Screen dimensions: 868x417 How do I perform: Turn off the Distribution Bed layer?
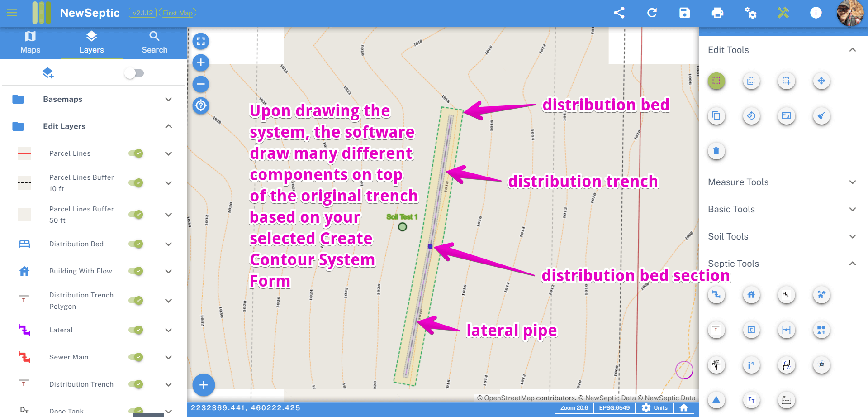click(135, 244)
